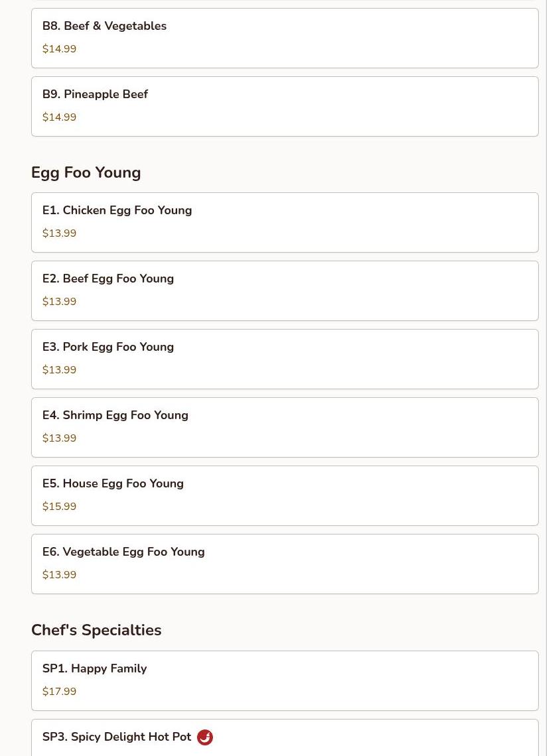Pick E4. Shrimp Egg Foo Young
The height and width of the screenshot is (756, 560).
(x=284, y=427)
